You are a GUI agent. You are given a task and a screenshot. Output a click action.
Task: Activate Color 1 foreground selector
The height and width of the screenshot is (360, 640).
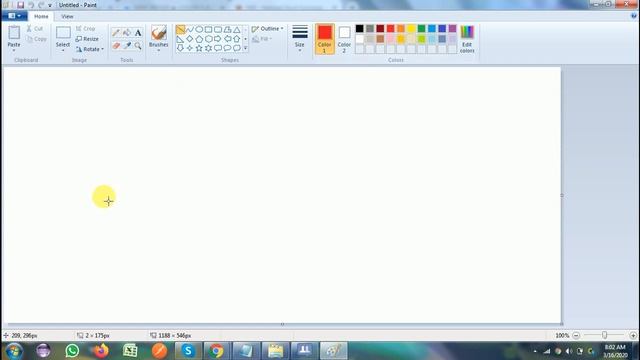coord(324,39)
